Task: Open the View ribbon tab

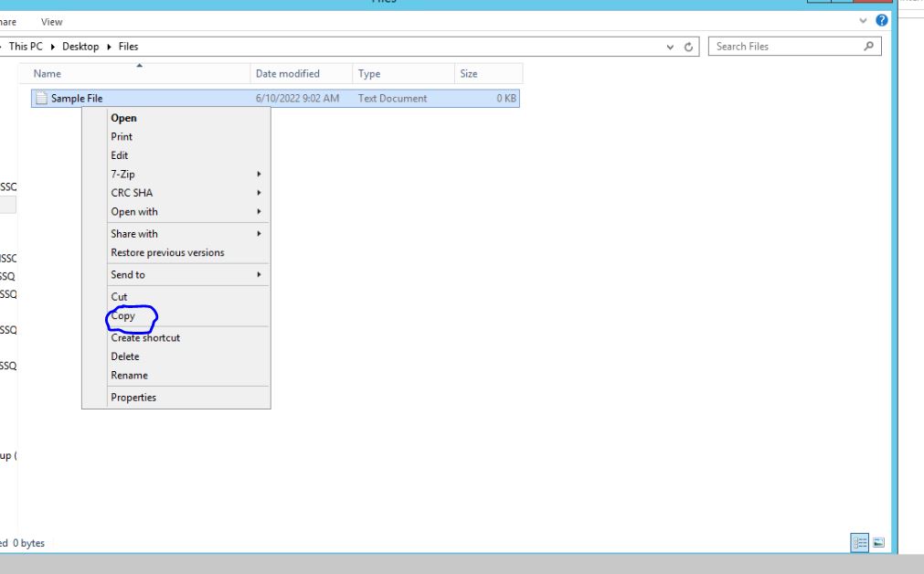Action: (x=52, y=22)
